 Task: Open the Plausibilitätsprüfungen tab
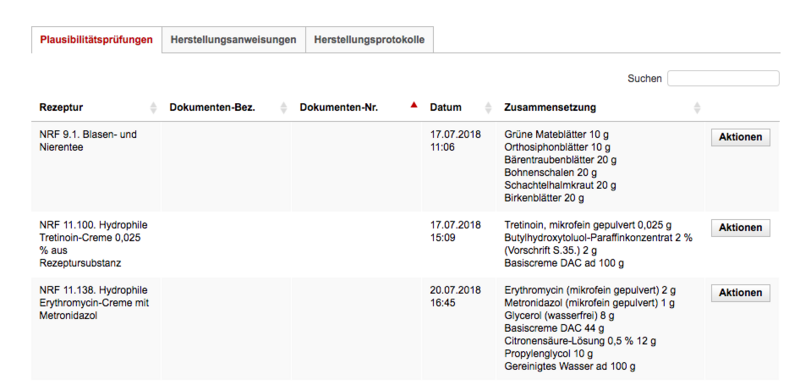coord(96,40)
